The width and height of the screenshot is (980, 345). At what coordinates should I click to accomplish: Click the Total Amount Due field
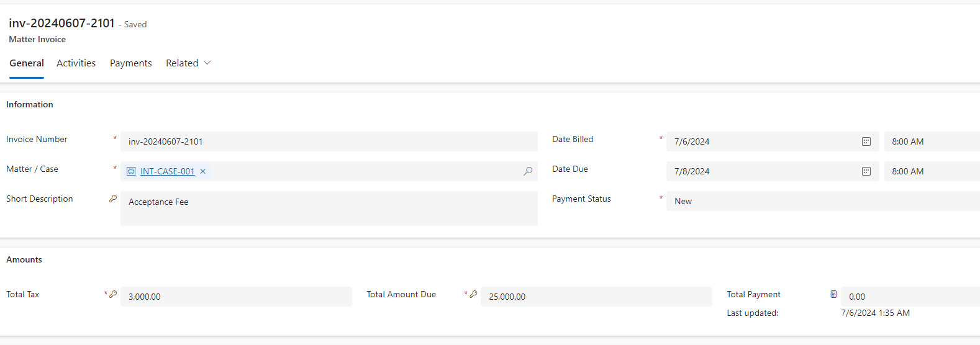596,297
